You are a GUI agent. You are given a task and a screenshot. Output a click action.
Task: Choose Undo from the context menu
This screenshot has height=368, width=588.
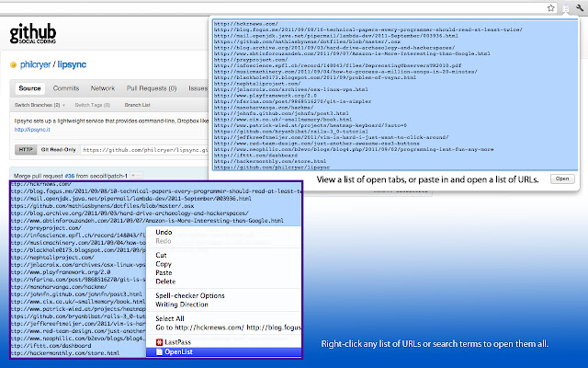coord(164,232)
